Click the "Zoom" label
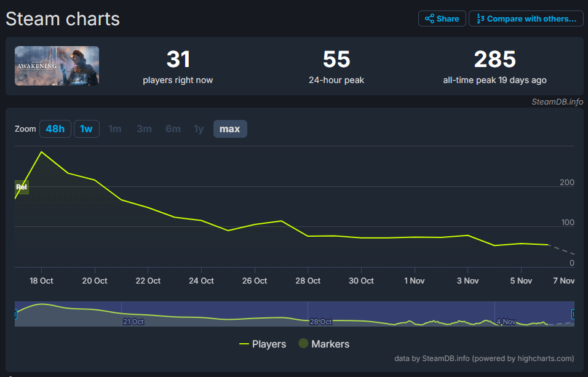The height and width of the screenshot is (377, 588). click(x=25, y=129)
